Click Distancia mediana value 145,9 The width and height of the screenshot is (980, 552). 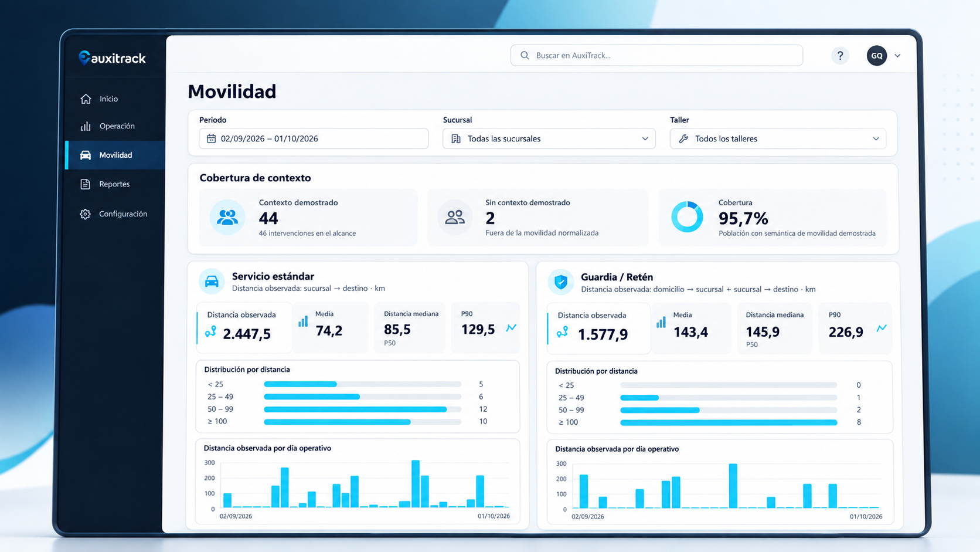pos(763,332)
